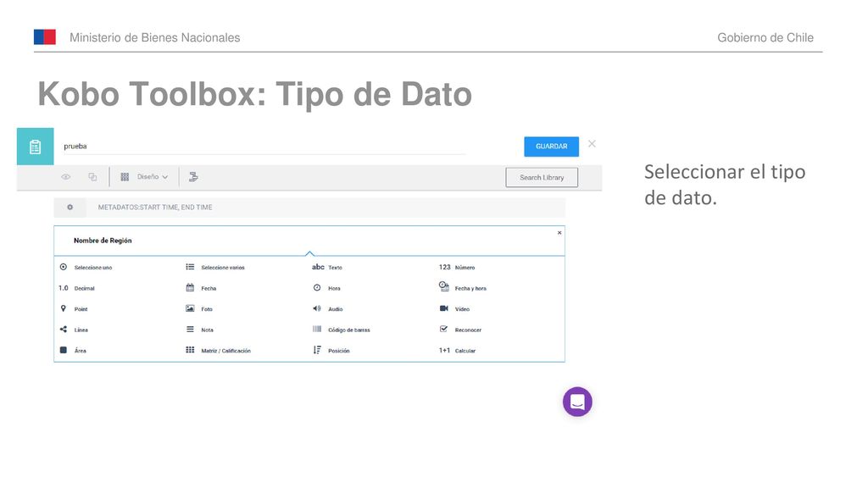Click the 'Fecha y hora' label
The image size is (868, 488).
click(x=470, y=289)
